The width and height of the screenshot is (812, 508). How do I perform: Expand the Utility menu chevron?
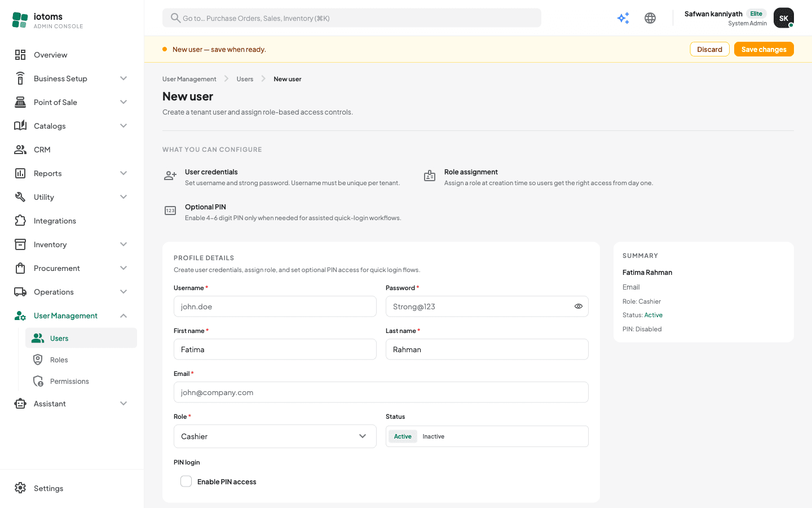tap(123, 197)
